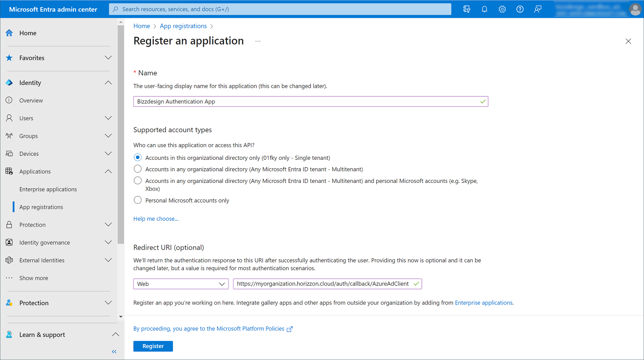Image resolution: width=644 pixels, height=360 pixels.
Task: Click the Register button
Action: point(153,346)
